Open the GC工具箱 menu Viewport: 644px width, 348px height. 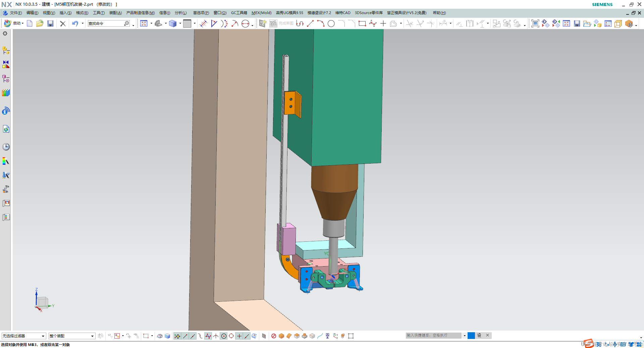point(239,13)
